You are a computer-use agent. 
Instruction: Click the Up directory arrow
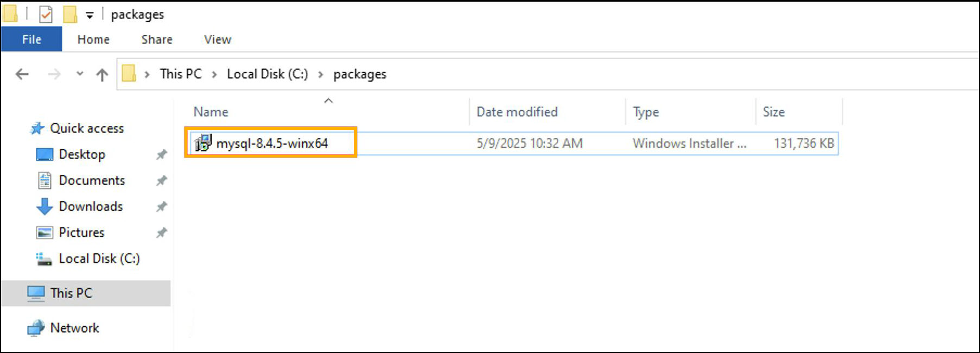coord(102,74)
